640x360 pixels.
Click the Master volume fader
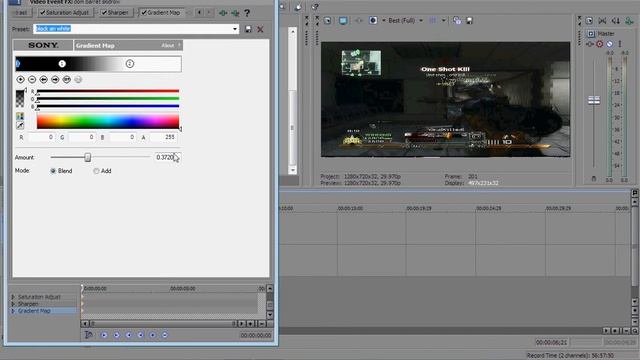coord(594,100)
